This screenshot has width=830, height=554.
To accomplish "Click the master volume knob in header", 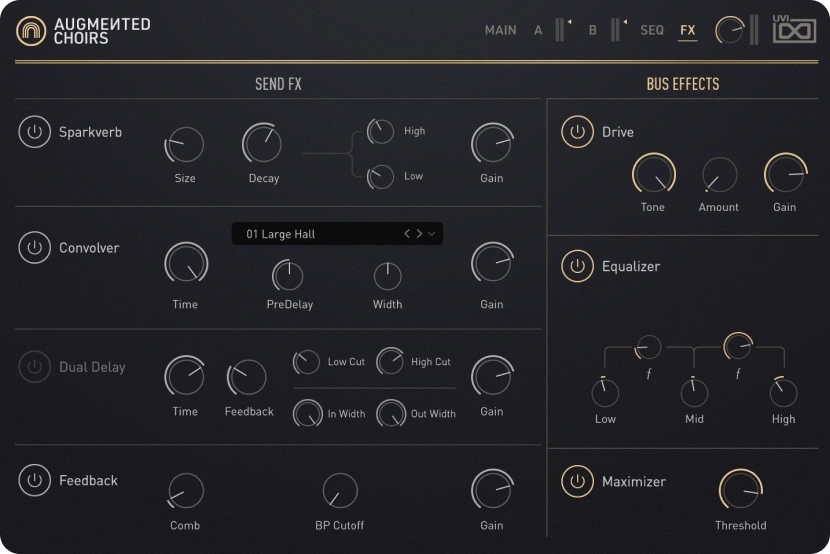I will [x=730, y=31].
